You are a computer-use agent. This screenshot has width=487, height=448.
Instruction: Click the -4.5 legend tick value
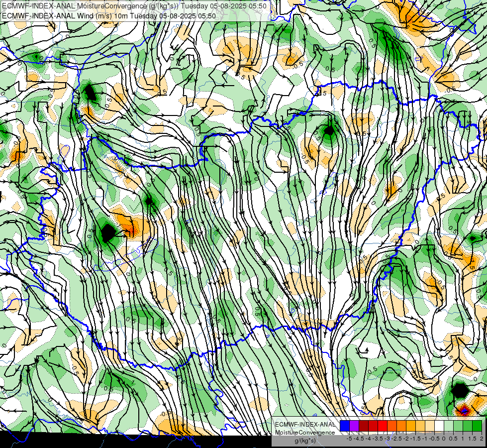[x=359, y=439]
